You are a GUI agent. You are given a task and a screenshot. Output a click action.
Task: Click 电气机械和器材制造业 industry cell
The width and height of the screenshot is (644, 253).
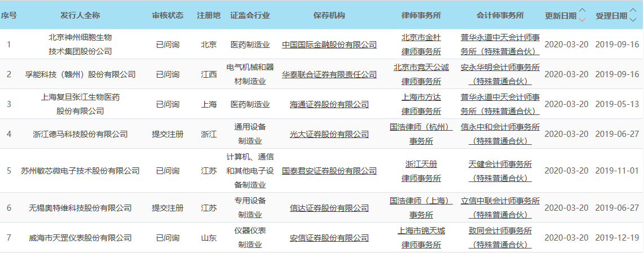(x=250, y=74)
